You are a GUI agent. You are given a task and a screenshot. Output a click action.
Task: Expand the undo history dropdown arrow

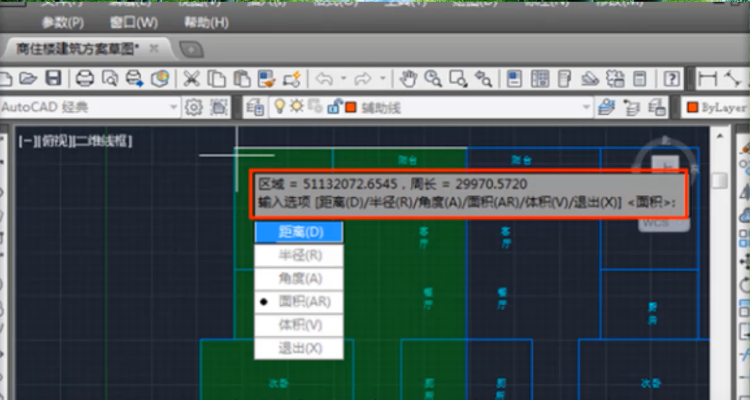tap(343, 78)
